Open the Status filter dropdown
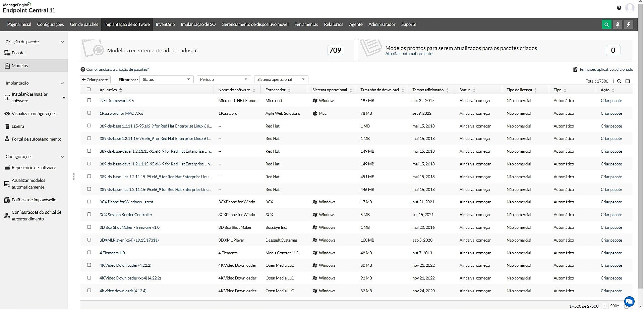This screenshot has width=644, height=310. coord(166,80)
